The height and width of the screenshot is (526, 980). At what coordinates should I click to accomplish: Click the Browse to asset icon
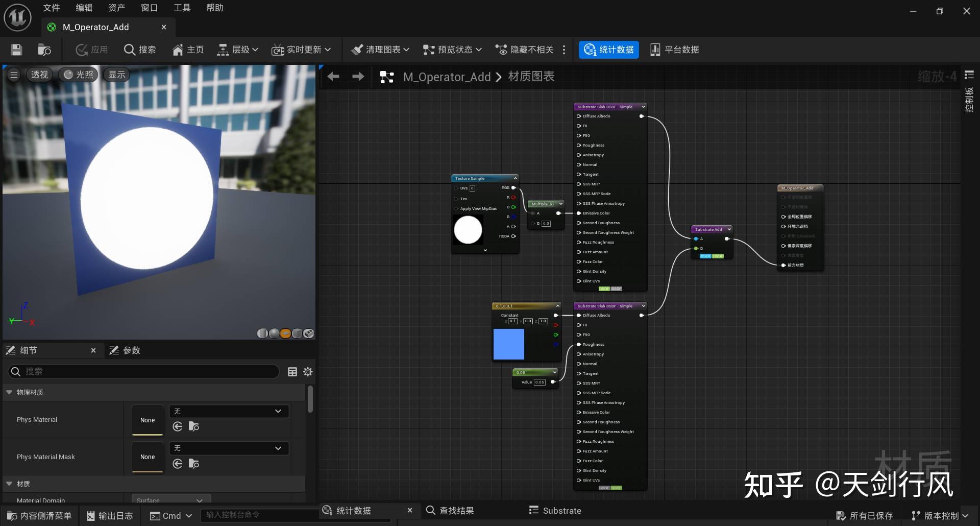coord(44,50)
